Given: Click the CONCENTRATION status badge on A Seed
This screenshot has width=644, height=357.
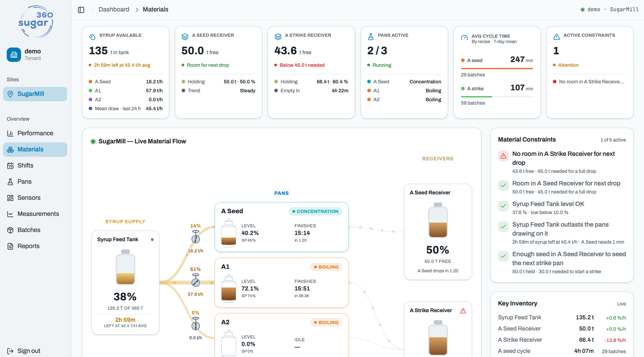Looking at the screenshot, I should coord(315,211).
